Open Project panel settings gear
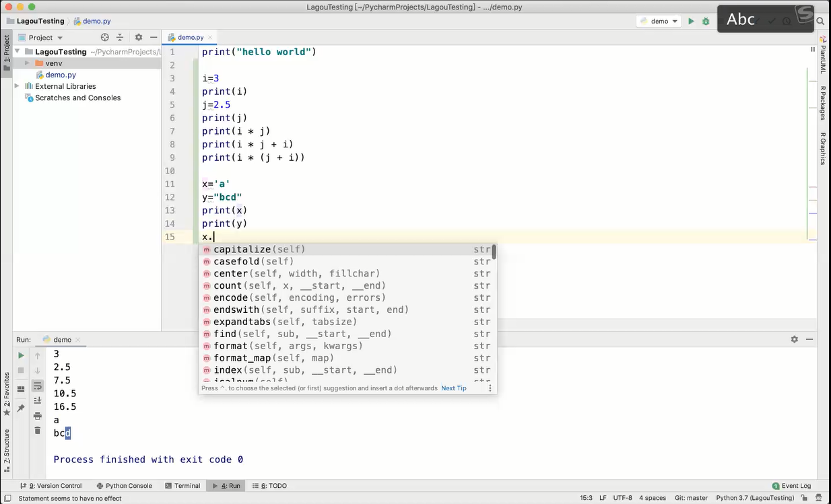Screen dimensions: 831x504 [x=139, y=38]
